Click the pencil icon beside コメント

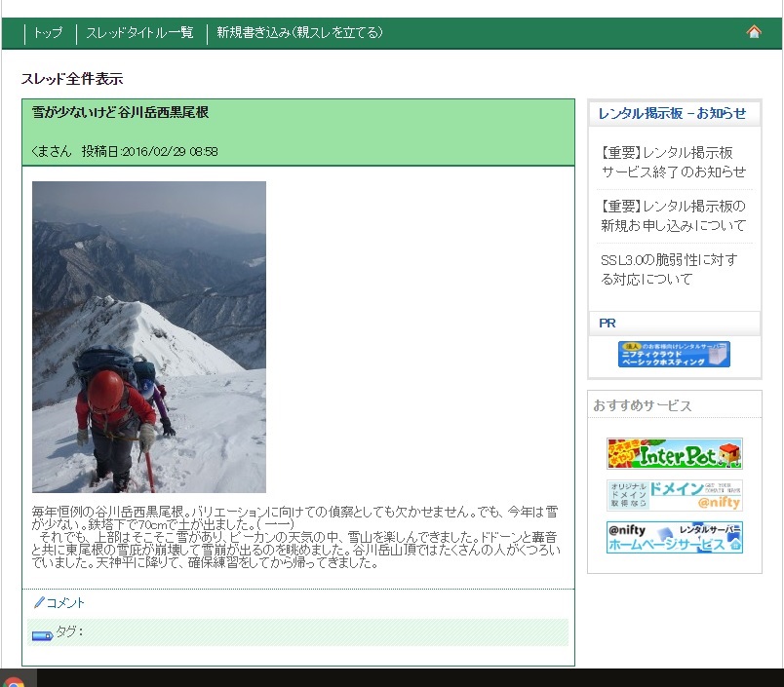tap(39, 602)
